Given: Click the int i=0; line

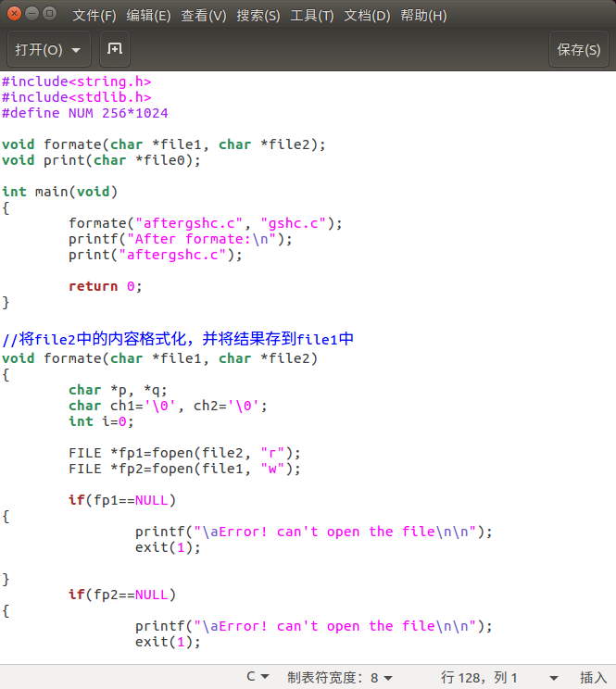Looking at the screenshot, I should [101, 422].
